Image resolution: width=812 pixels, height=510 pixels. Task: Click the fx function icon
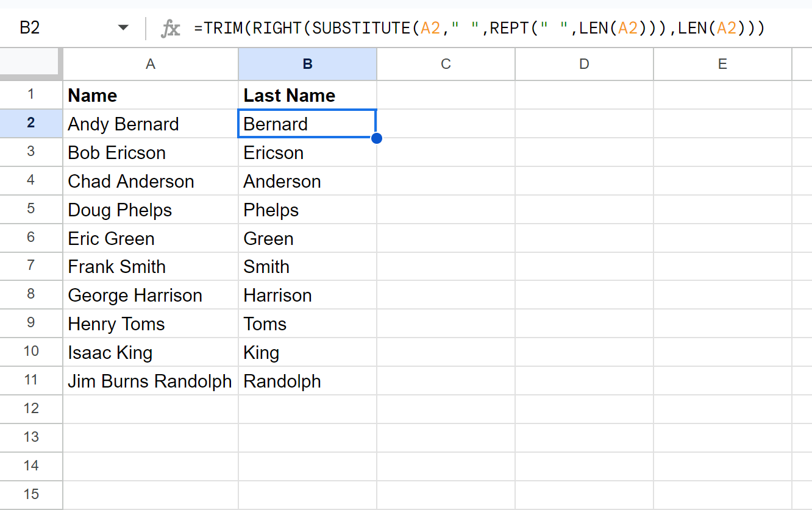170,28
